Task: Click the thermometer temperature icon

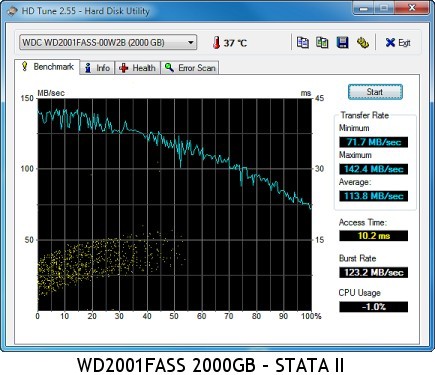Action: coord(217,43)
